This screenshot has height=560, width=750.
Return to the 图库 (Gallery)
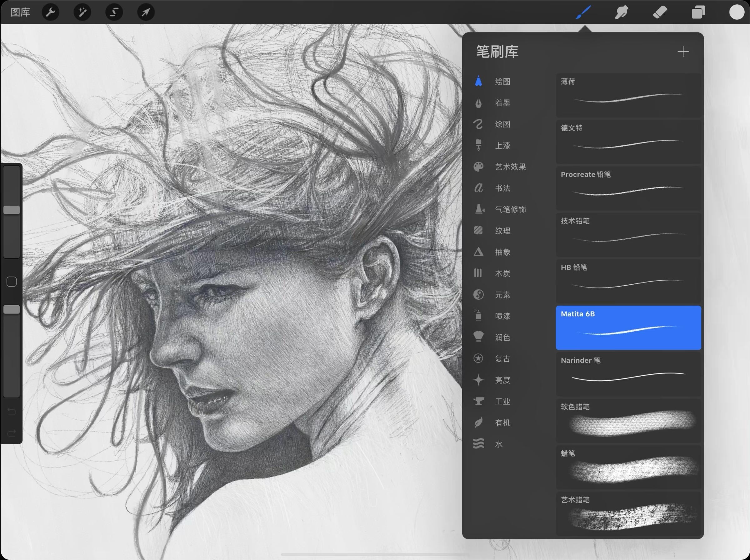[x=20, y=12]
